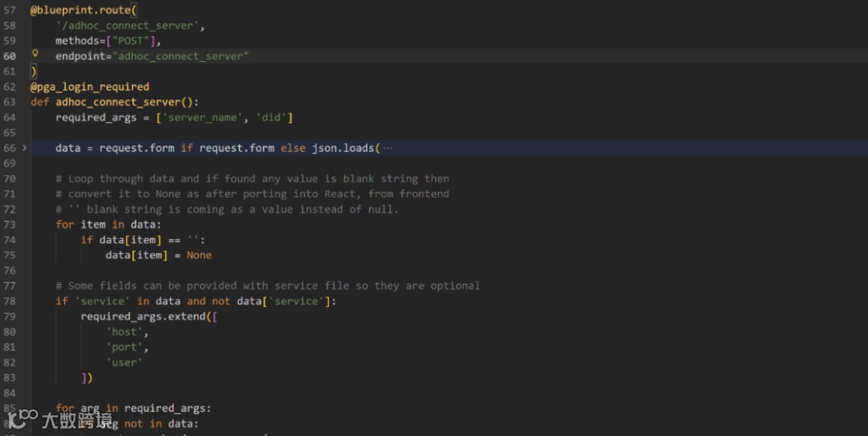Click the def adhoc_connect_server() function name
This screenshot has width=868, height=436.
[x=118, y=102]
